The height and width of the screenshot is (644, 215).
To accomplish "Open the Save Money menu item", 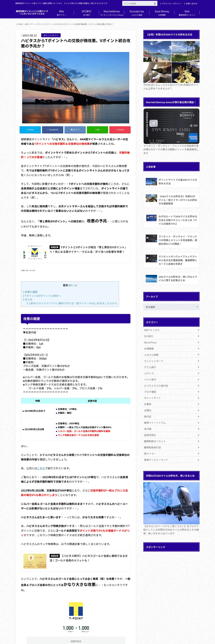I will pos(162,13).
